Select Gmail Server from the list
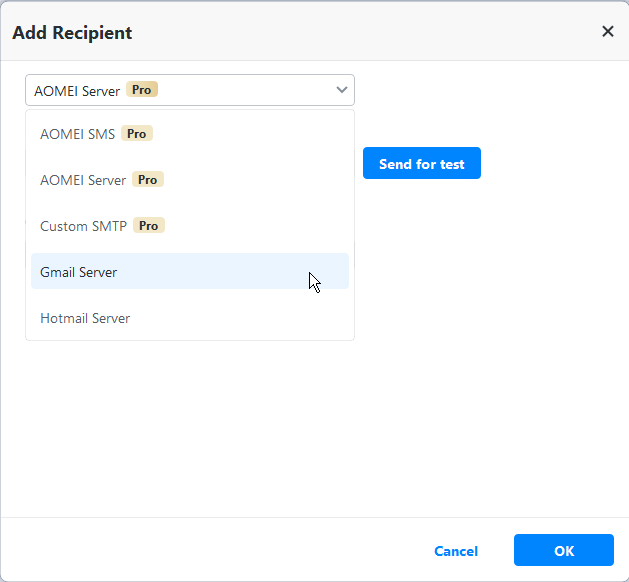This screenshot has height=582, width=629. click(79, 272)
